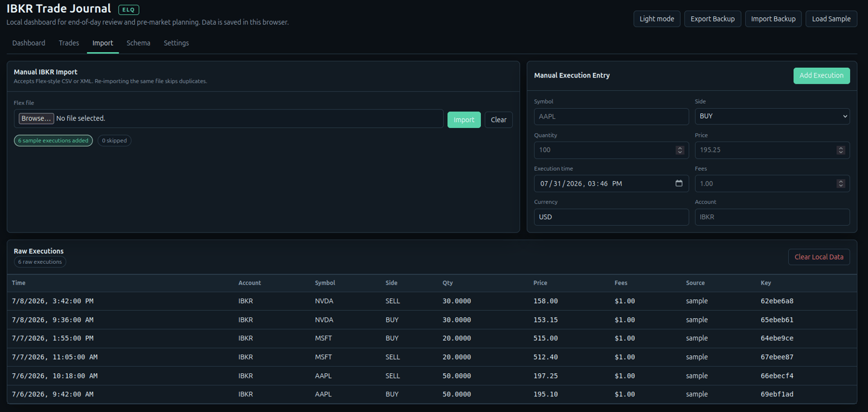Image resolution: width=868 pixels, height=412 pixels.
Task: Select the 7/6/2026, 10:18:00 AM row time
Action: (54, 376)
